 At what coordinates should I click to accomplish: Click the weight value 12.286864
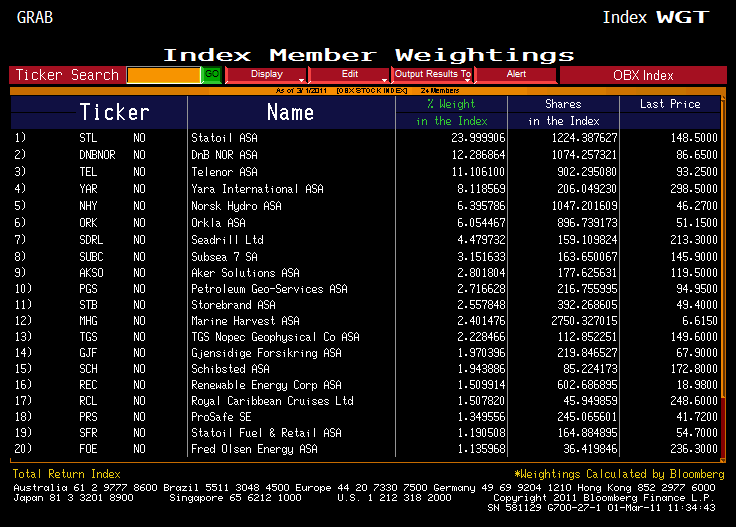pos(478,155)
